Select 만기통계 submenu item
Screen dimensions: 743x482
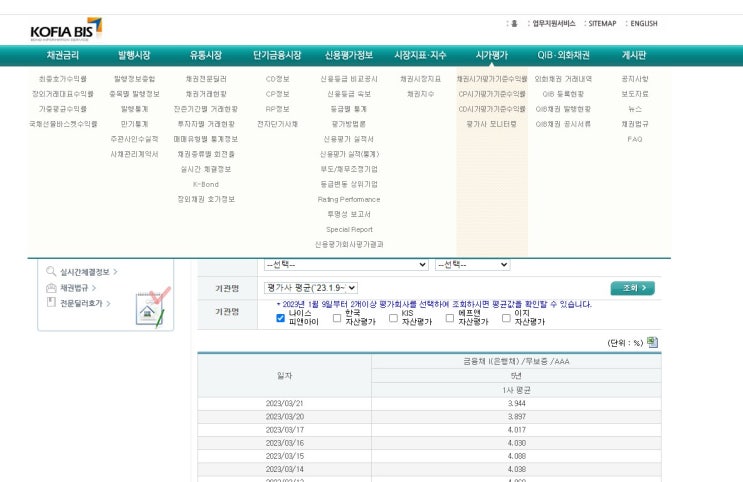pyautogui.click(x=134, y=124)
